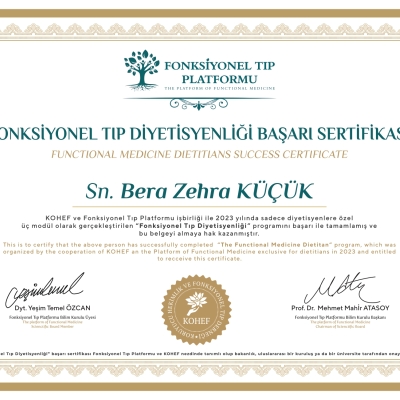Click the tagline THE PLATFORM OF FUNCTIONAL MEDICINE
400x400 pixels.
tap(220, 88)
